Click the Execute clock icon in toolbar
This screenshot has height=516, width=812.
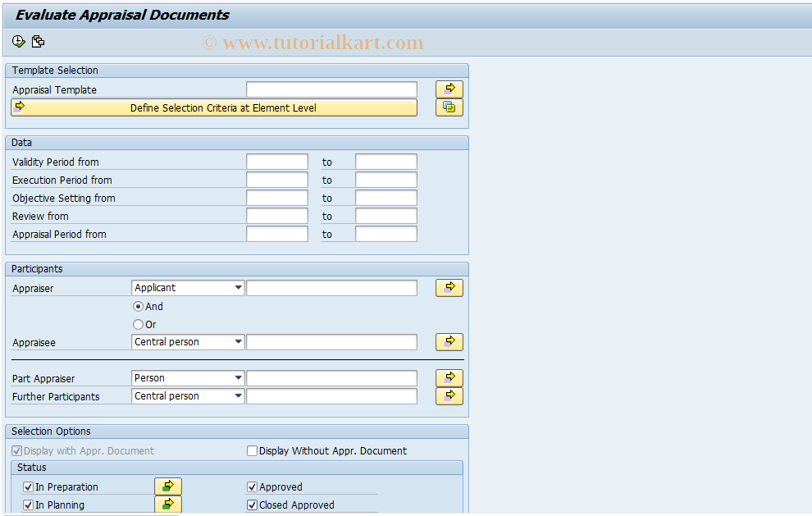click(19, 42)
